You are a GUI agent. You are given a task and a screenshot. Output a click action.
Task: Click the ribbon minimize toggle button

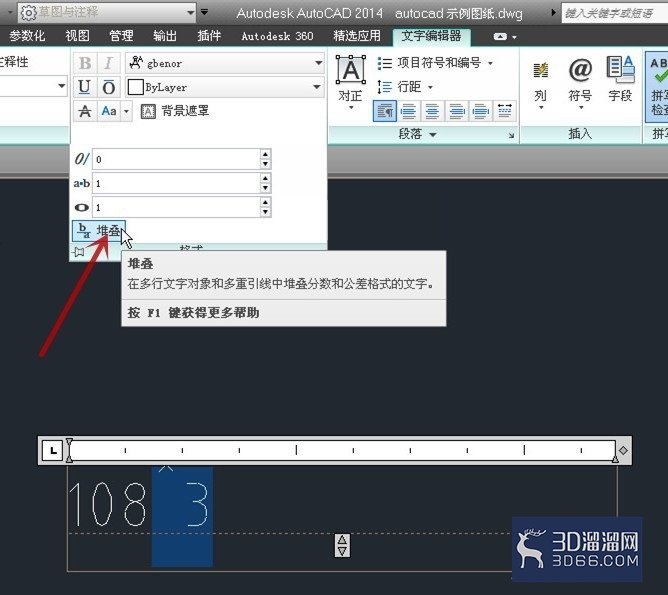click(x=500, y=37)
